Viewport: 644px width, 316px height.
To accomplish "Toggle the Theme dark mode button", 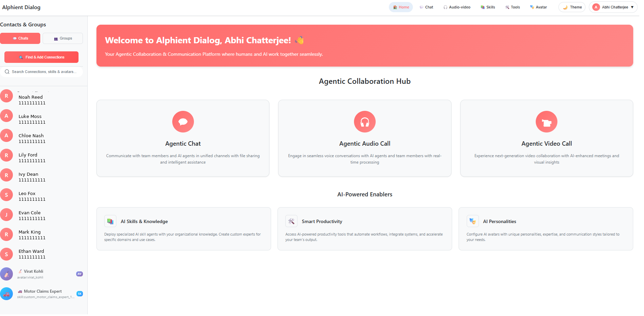I will coord(572,7).
